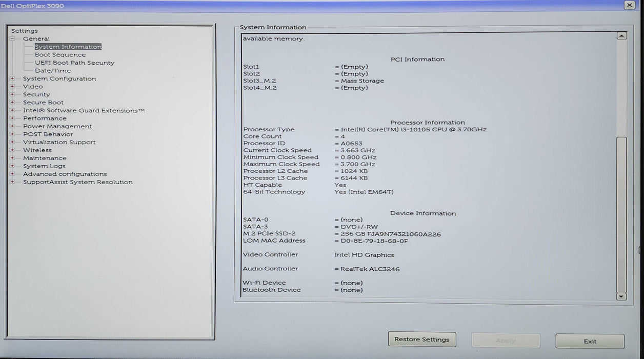The width and height of the screenshot is (644, 359).
Task: Expand Intel Software Guard Extensions node
Action: point(12,110)
